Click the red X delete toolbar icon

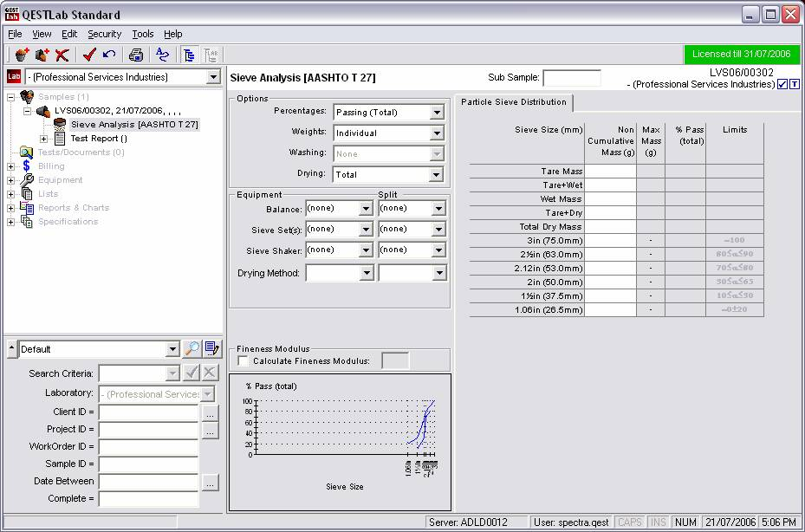click(x=62, y=55)
